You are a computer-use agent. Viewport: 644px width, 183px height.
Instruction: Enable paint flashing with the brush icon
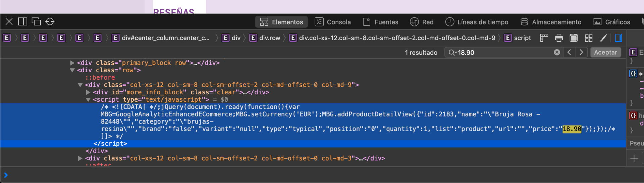tap(603, 38)
